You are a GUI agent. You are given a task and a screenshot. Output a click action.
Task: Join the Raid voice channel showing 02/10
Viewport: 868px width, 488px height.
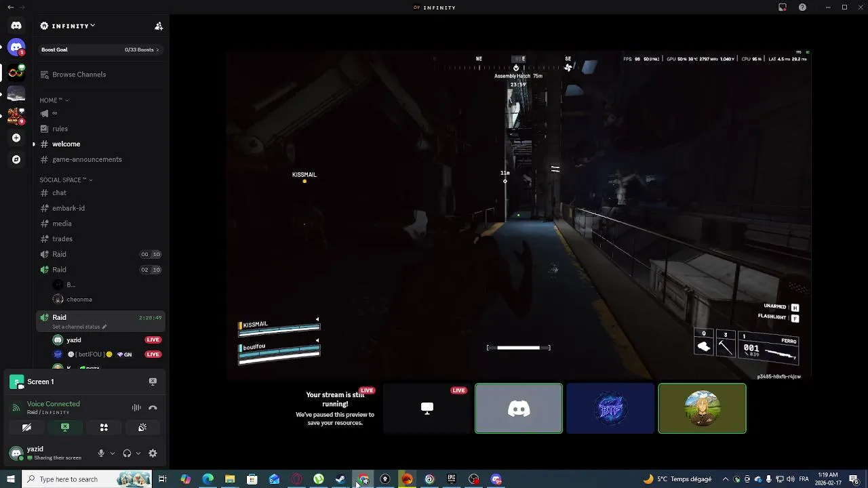[x=102, y=270]
